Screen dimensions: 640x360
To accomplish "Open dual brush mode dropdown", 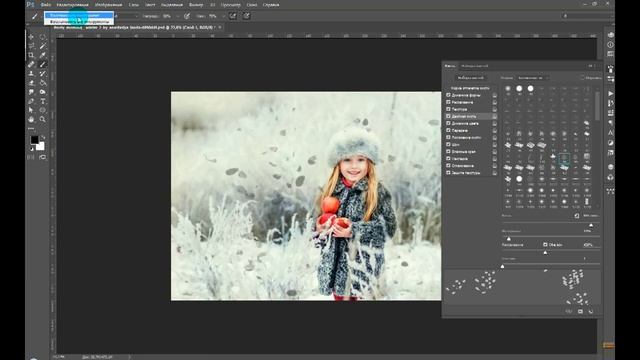I will pyautogui.click(x=532, y=78).
